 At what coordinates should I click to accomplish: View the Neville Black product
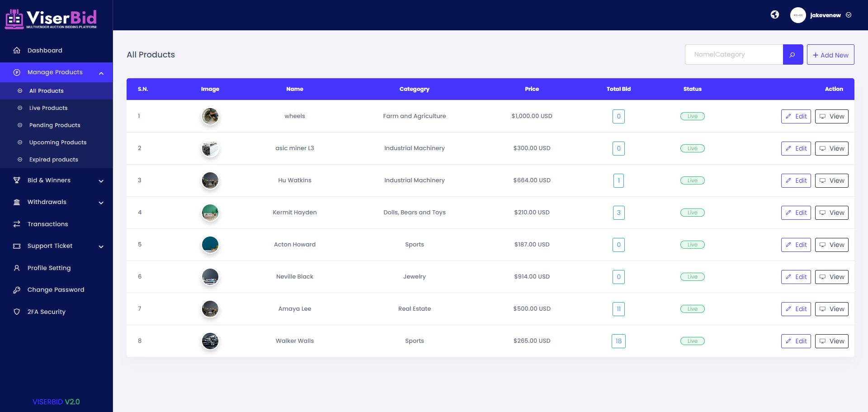(x=832, y=277)
